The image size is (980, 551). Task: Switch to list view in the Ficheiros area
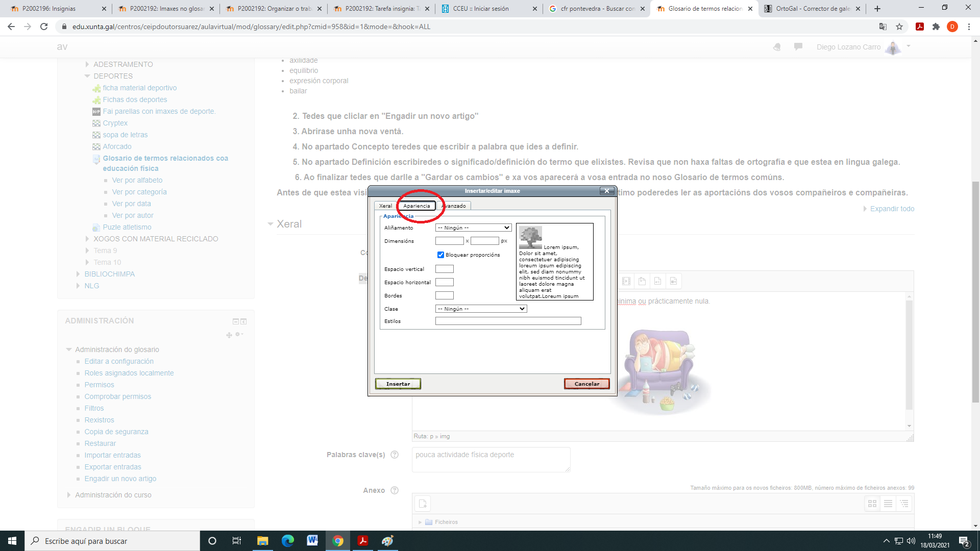[x=888, y=504]
